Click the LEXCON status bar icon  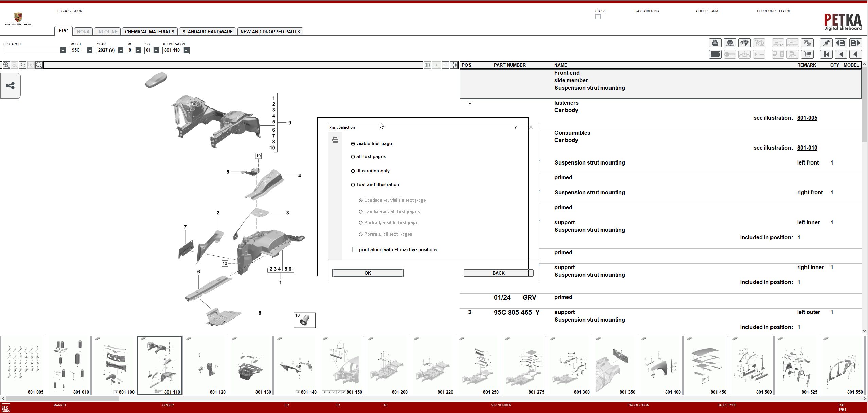(5, 408)
